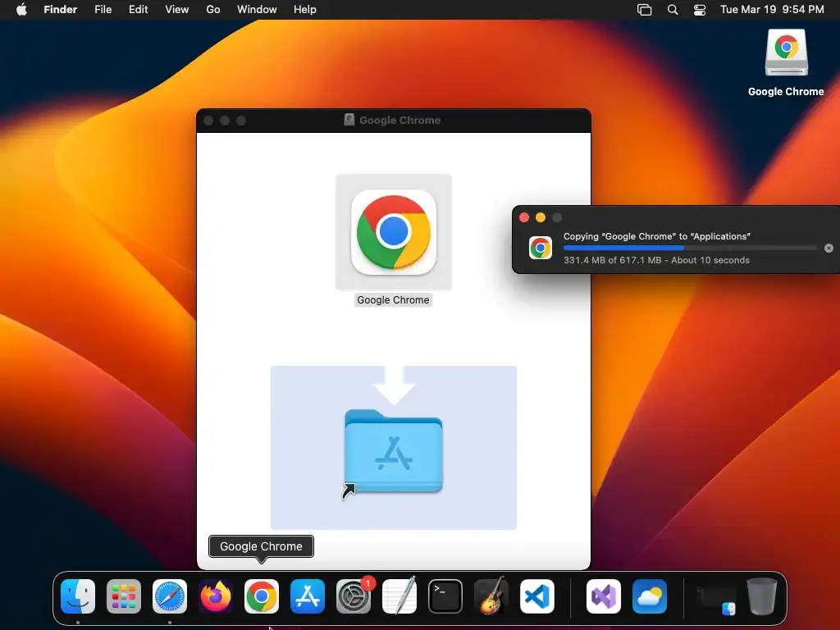Launch Firefox from the Dock

(216, 596)
